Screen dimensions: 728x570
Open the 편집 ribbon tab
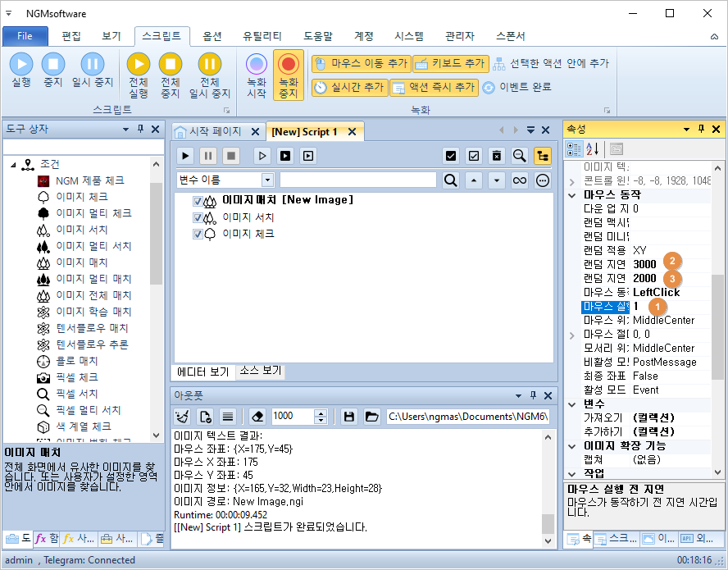pyautogui.click(x=71, y=36)
